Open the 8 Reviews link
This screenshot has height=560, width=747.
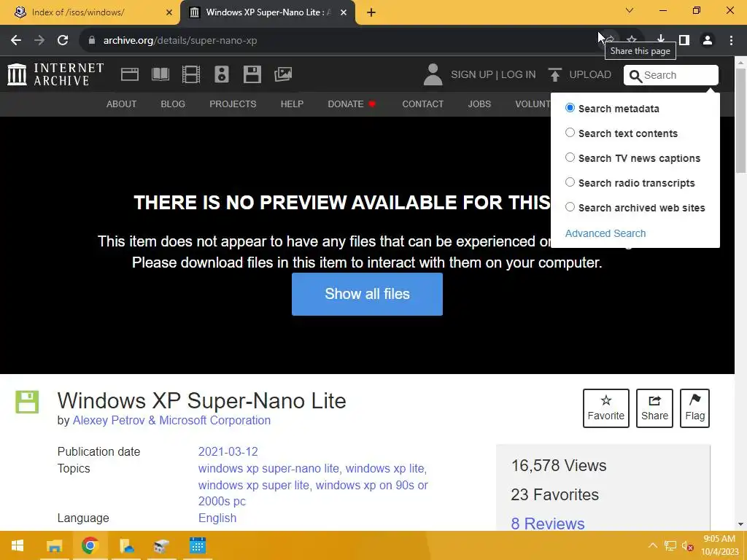coord(548,524)
